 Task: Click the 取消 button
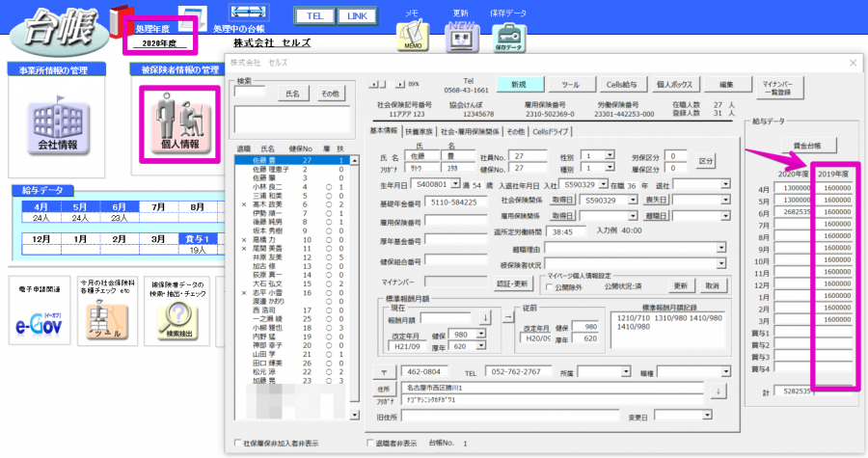tap(712, 285)
